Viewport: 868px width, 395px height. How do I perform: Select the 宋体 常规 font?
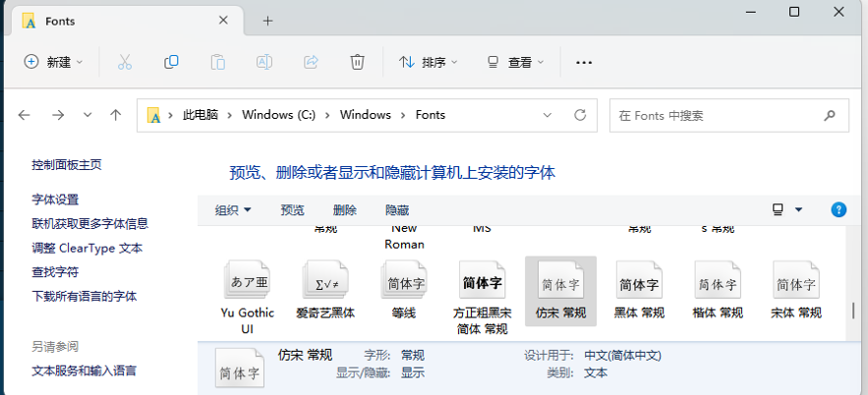point(796,291)
